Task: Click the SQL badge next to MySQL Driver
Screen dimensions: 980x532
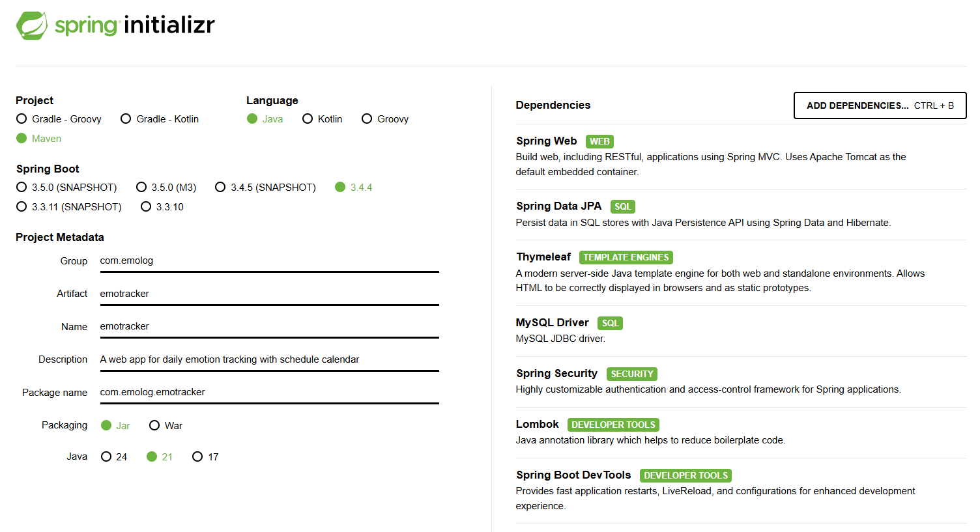Action: point(610,323)
